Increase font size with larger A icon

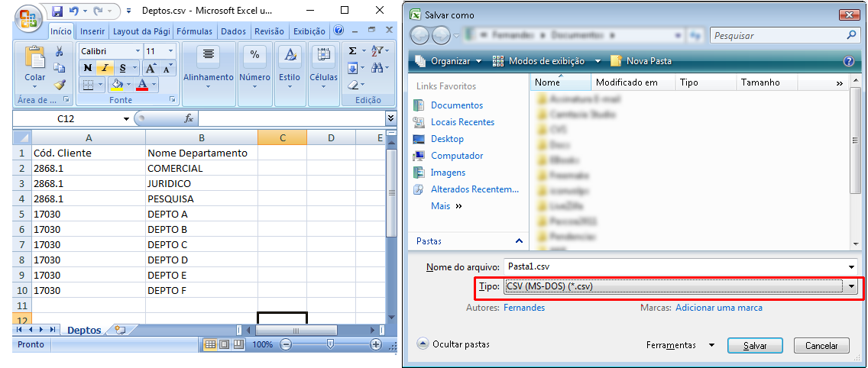click(x=150, y=68)
